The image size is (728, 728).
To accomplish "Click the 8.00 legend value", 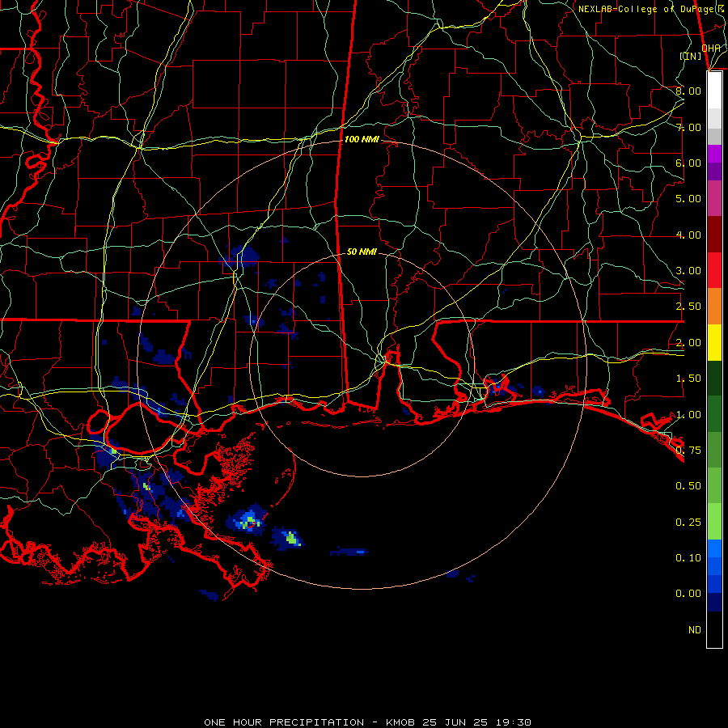I will tap(688, 91).
